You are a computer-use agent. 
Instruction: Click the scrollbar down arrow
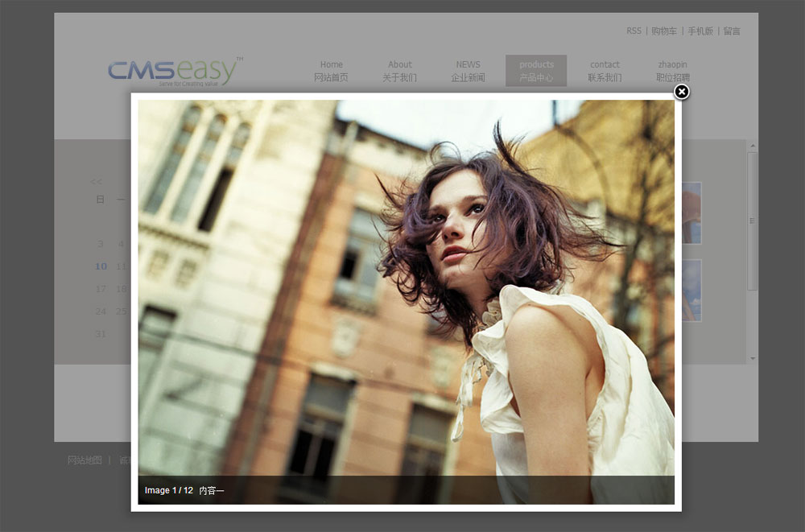[753, 358]
